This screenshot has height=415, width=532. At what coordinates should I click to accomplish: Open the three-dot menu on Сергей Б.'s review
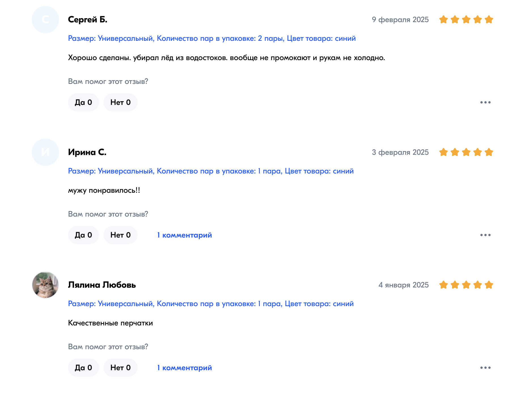coord(485,102)
